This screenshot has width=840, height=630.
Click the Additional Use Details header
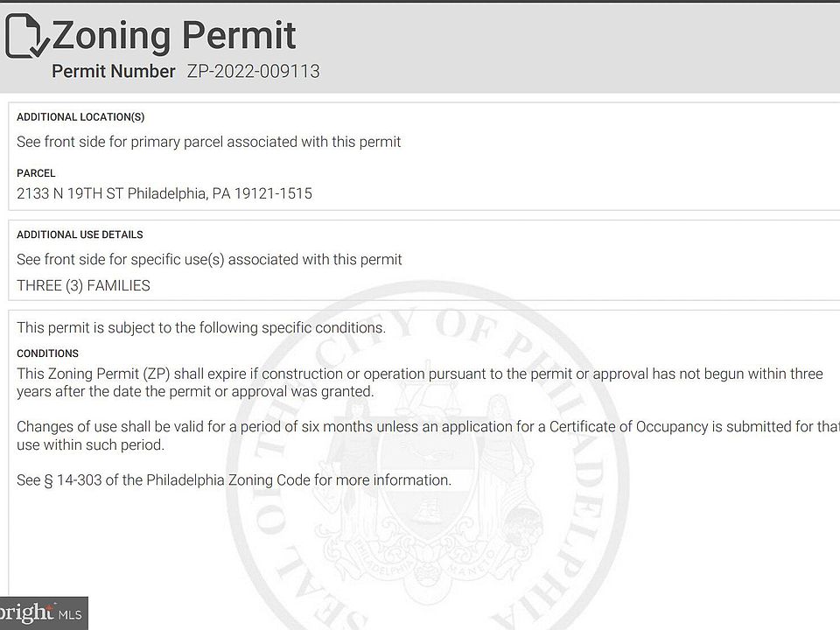click(80, 234)
